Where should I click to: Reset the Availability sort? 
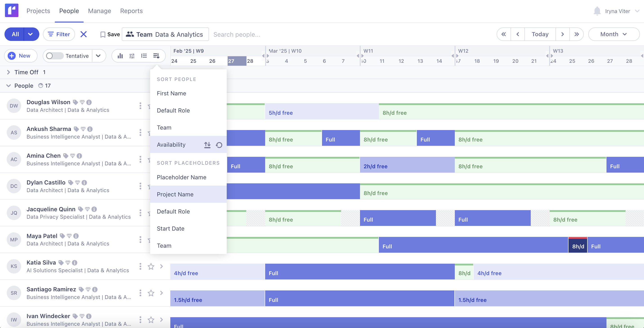tap(219, 145)
